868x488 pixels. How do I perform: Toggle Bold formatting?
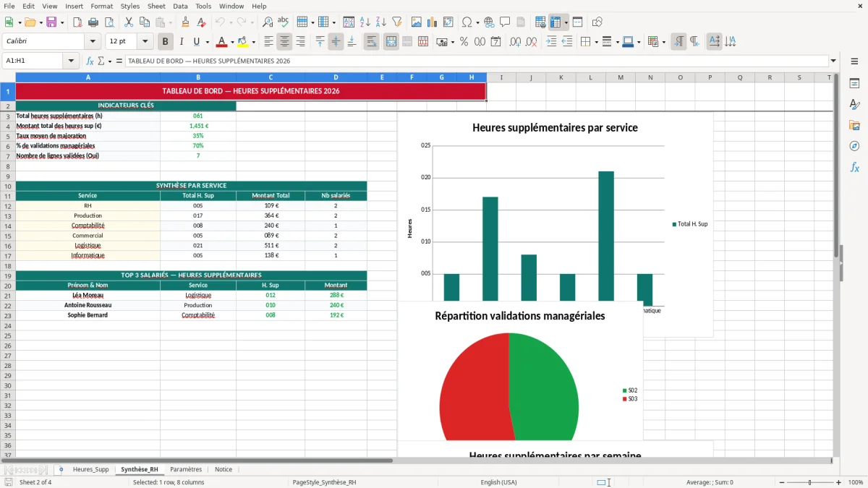[x=166, y=42]
